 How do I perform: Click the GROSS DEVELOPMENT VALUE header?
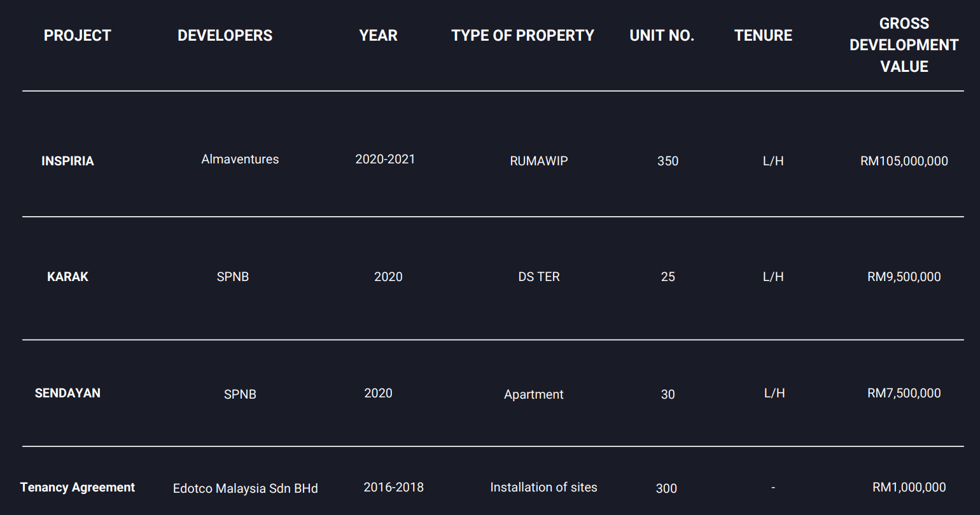point(904,45)
